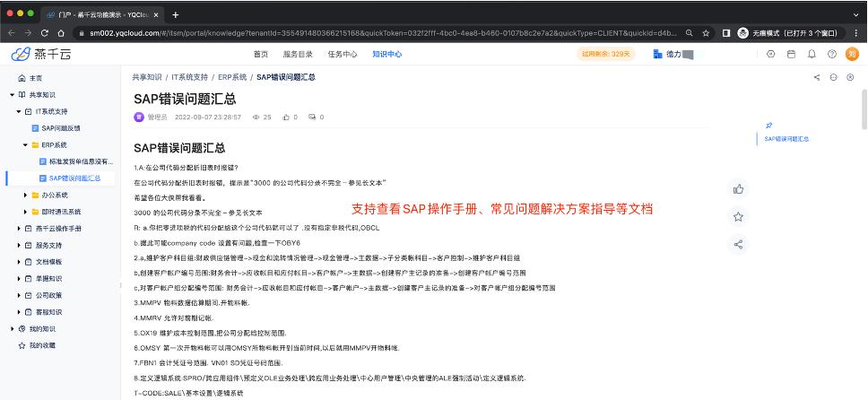Click ERP系统 breadcrumb link
Viewport: 868px width, 400px height.
[232, 77]
